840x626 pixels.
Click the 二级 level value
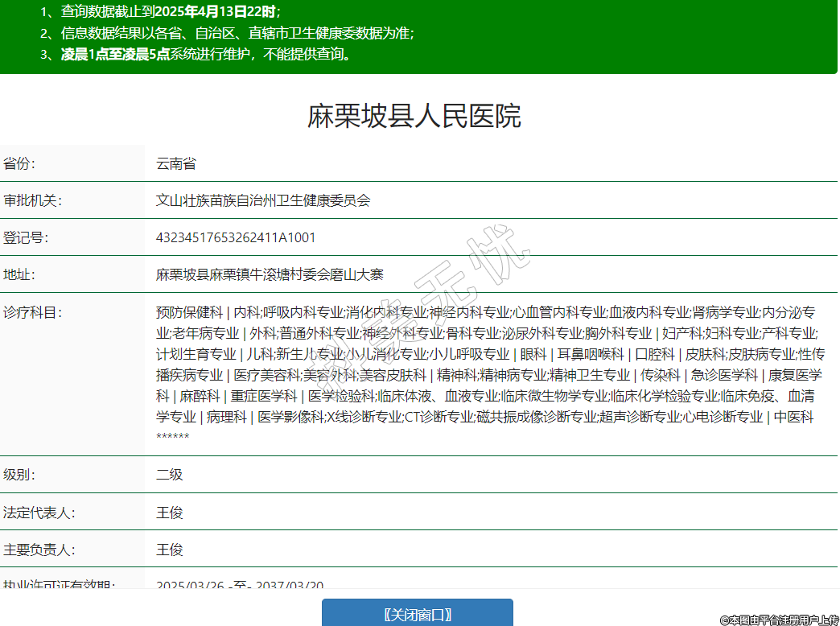coord(170,475)
